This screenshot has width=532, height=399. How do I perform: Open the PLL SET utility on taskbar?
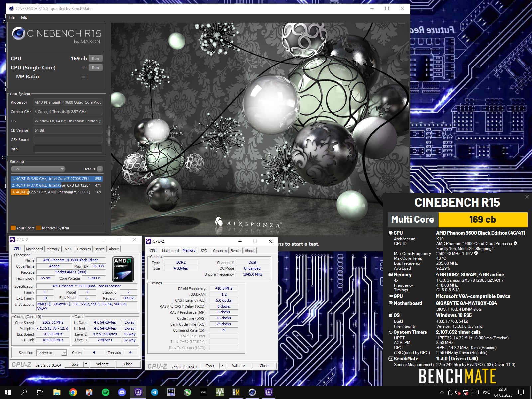[171, 392]
